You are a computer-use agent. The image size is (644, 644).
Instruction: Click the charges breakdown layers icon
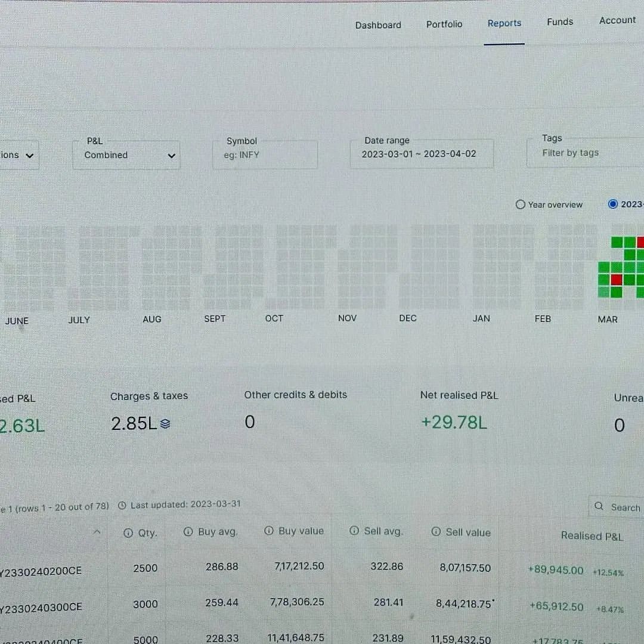click(165, 423)
